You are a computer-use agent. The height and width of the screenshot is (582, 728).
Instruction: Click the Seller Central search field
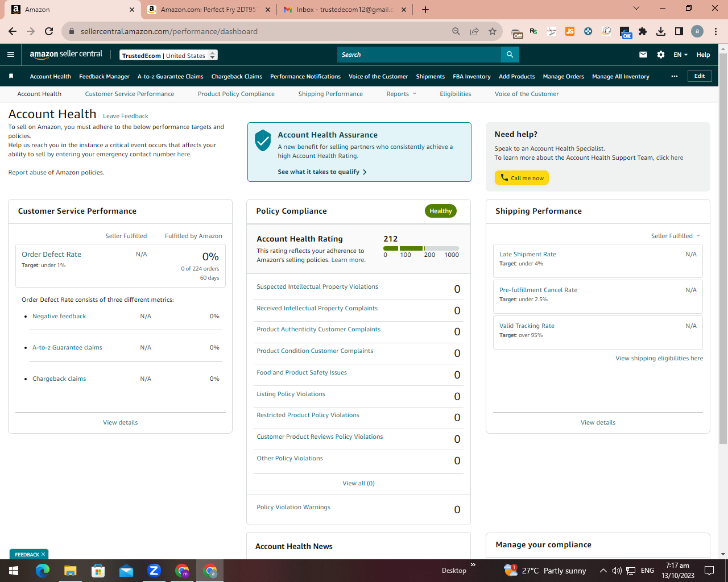tap(419, 55)
